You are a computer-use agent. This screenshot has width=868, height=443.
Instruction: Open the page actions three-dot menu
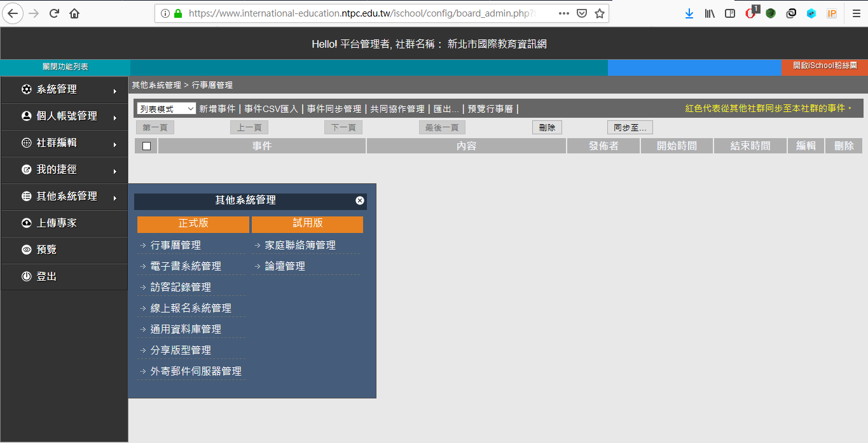[564, 13]
